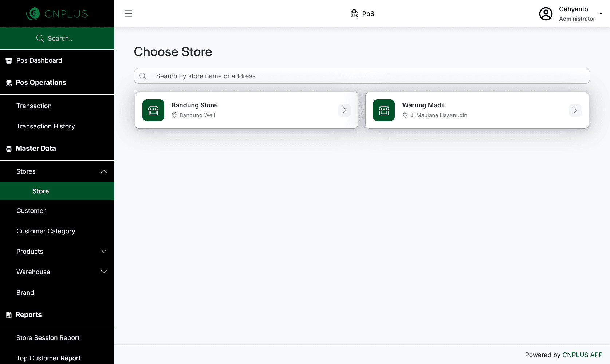Screen dimensions: 610x364
Task: Click the sidebar search magnifier icon
Action: click(x=40, y=38)
